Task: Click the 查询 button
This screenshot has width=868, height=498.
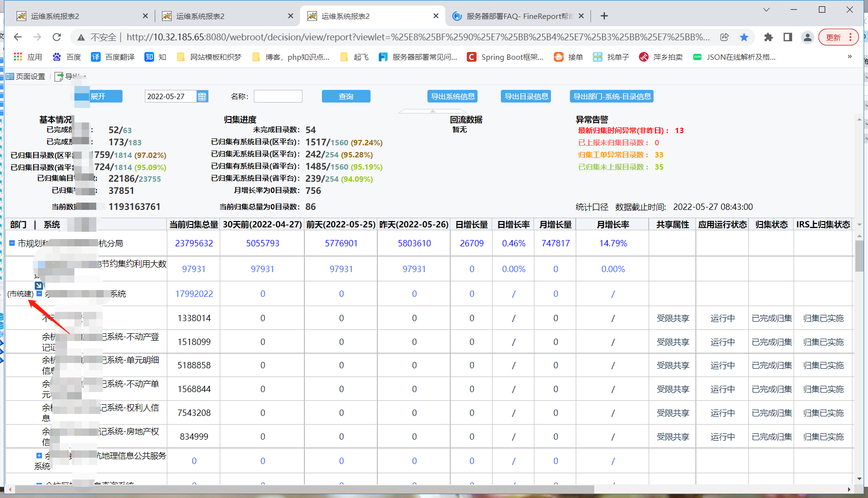Action: coord(346,96)
